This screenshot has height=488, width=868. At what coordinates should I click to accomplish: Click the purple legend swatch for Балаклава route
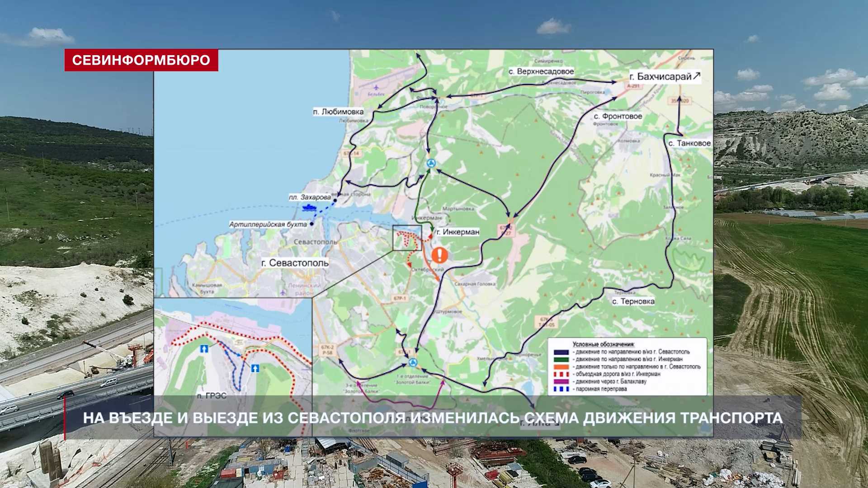[x=561, y=381]
